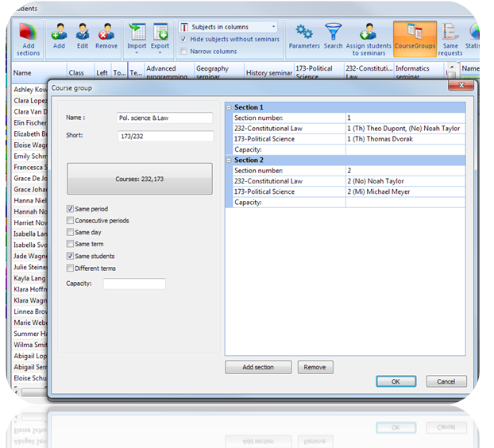The height and width of the screenshot is (448, 494).
Task: Click the Remove student icon
Action: point(106,33)
